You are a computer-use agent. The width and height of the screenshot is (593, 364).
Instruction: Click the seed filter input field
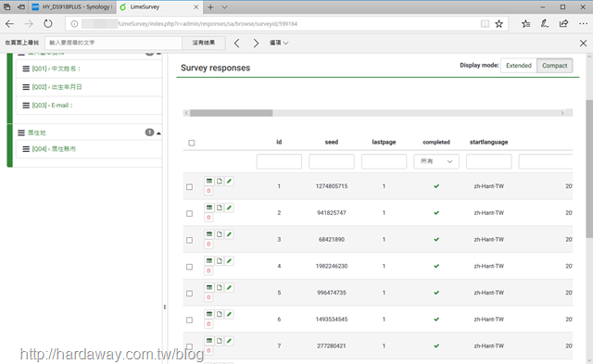click(332, 161)
